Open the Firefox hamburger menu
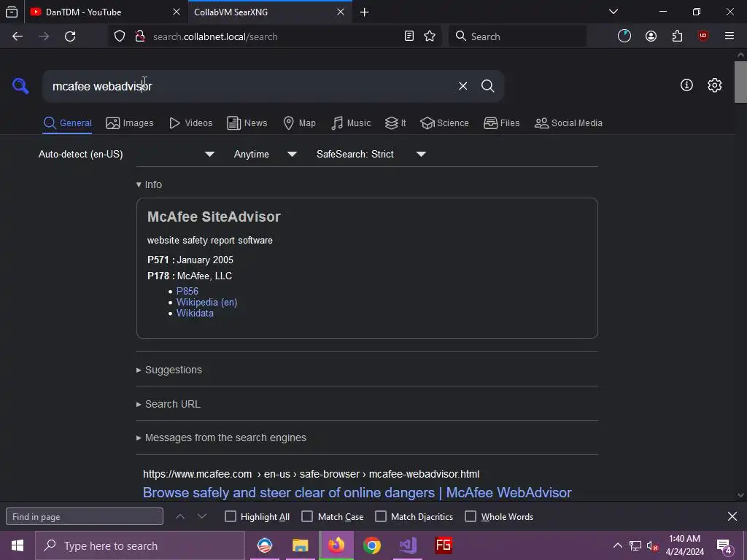Viewport: 747px width, 560px height. 729,36
